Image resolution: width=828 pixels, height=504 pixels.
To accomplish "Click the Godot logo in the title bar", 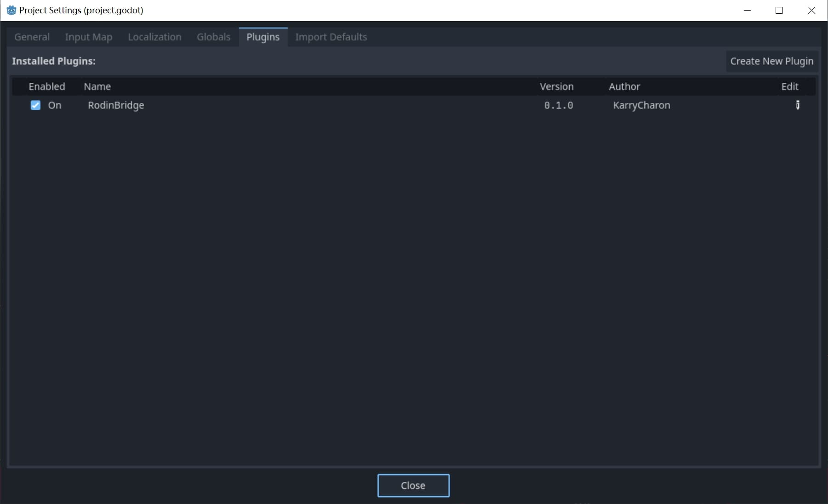I will [x=11, y=10].
